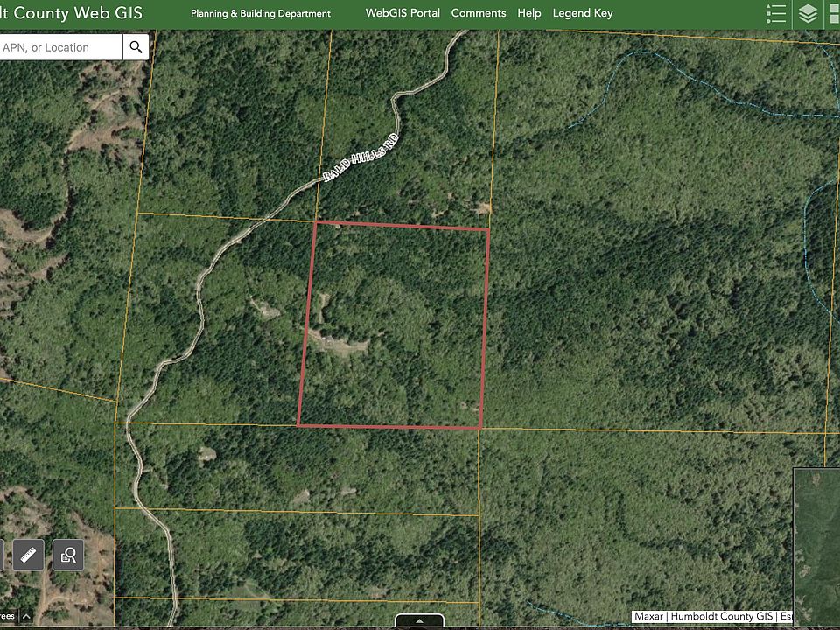Click the search magnifier icon
This screenshot has width=840, height=630.
[x=136, y=46]
